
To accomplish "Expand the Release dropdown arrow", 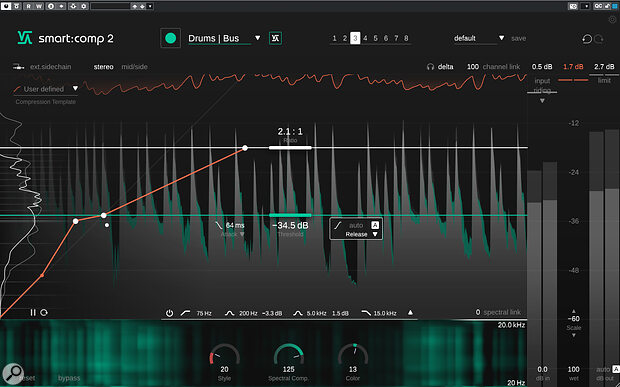I will pos(375,234).
